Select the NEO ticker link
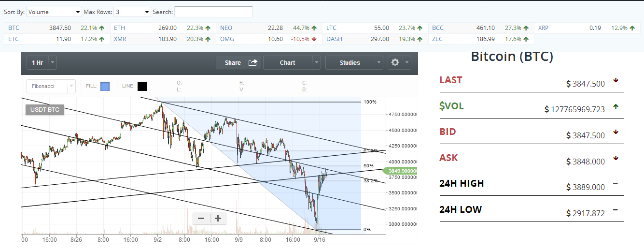 [x=226, y=28]
